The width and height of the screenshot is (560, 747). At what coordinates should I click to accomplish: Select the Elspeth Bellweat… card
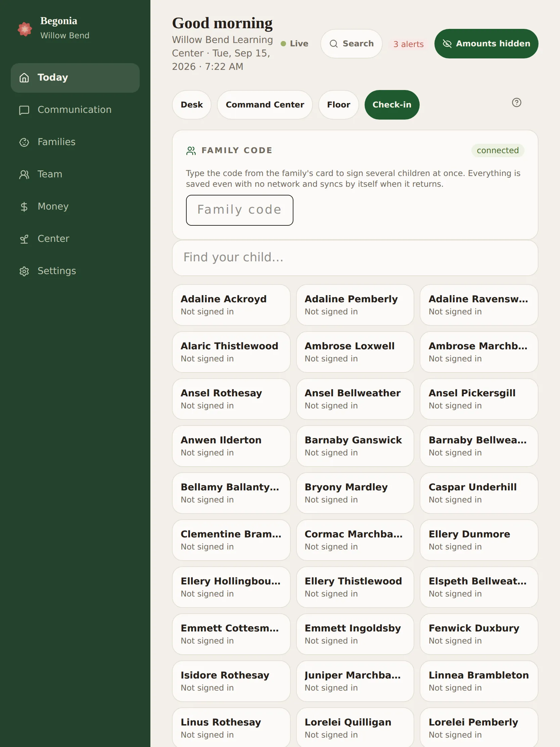tap(479, 587)
